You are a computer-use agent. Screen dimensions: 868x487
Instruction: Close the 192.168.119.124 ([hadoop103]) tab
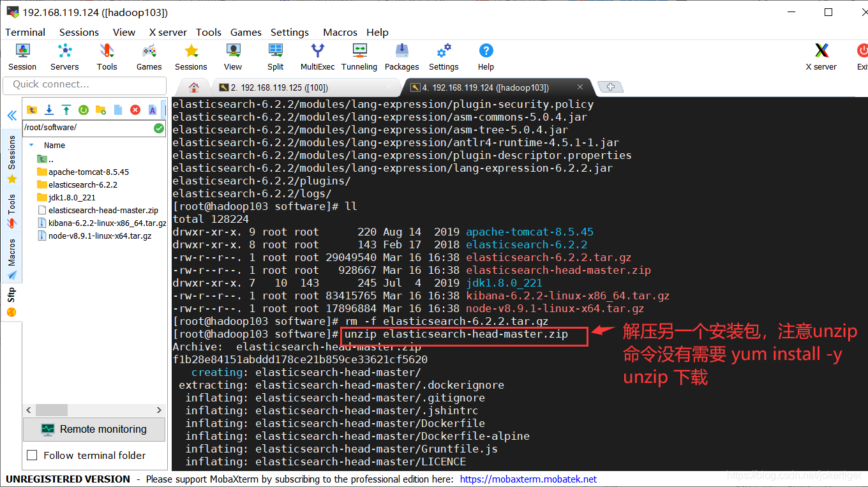(580, 87)
